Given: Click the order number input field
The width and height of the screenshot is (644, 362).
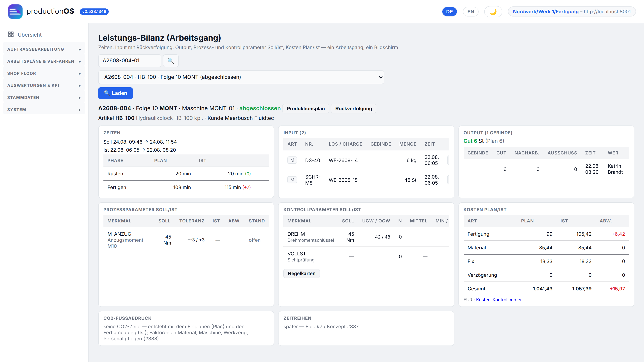Looking at the screenshot, I should point(129,61).
